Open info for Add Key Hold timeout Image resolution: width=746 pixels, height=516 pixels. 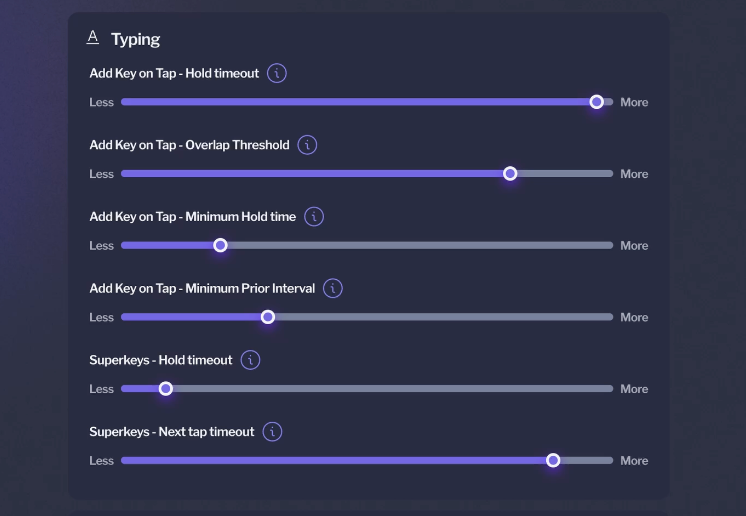277,73
